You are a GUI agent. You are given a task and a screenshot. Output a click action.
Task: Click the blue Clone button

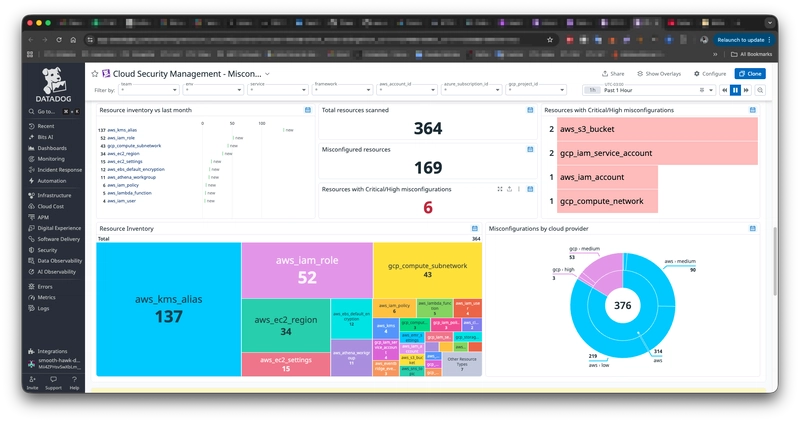750,74
